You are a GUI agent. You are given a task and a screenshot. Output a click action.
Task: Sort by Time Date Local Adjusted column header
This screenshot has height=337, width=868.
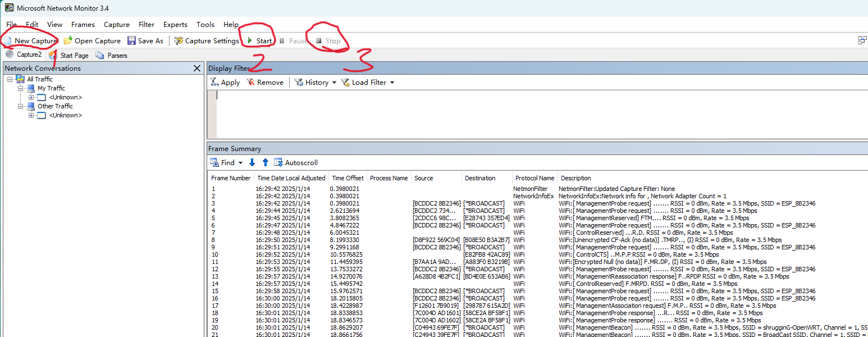291,178
